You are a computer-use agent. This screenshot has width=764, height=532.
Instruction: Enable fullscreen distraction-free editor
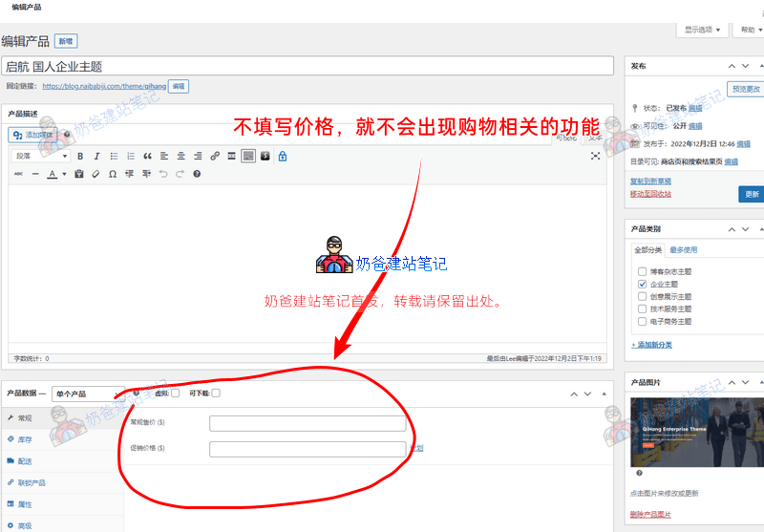pos(595,156)
